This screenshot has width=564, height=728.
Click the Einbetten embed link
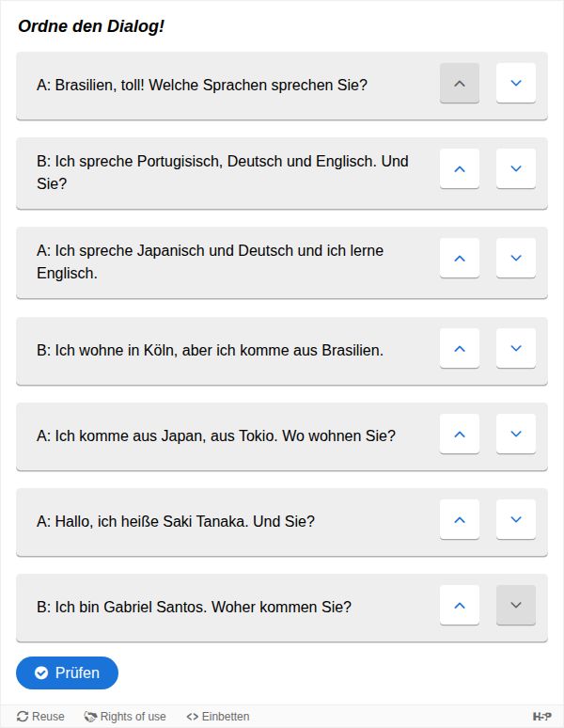tap(218, 717)
